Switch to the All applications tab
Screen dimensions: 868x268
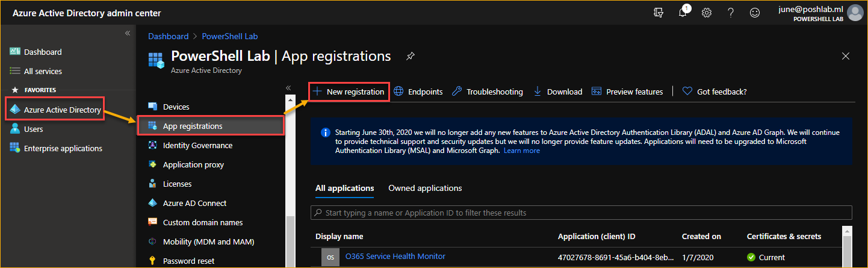point(344,188)
